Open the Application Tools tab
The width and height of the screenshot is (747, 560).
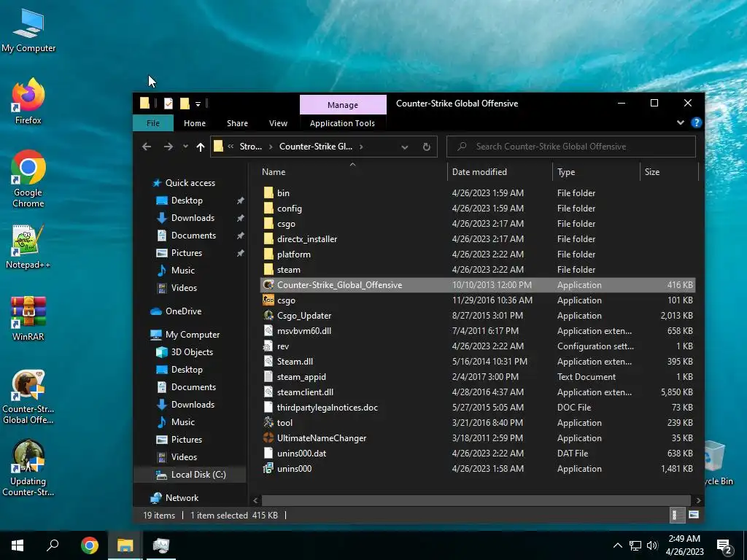(x=342, y=122)
